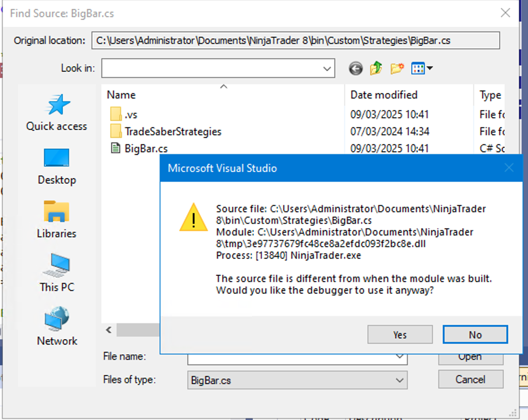The height and width of the screenshot is (420, 528).
Task: Close the Find Source dialog
Action: click(x=505, y=13)
